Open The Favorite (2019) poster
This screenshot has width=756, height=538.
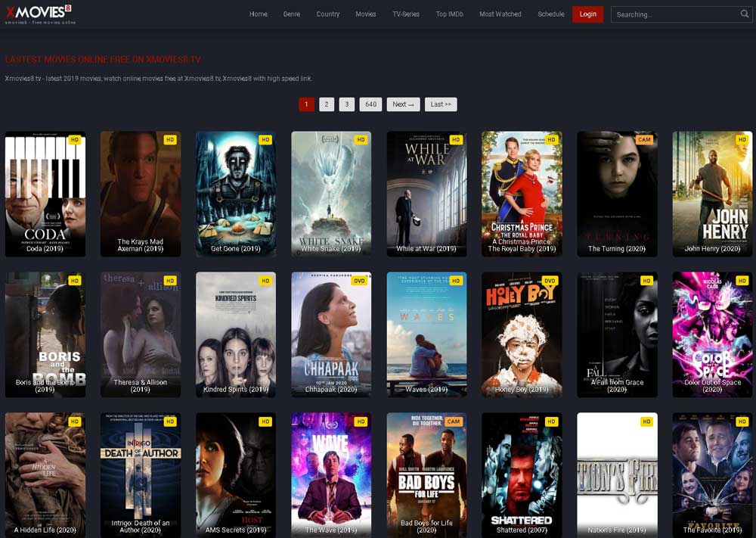(x=713, y=474)
